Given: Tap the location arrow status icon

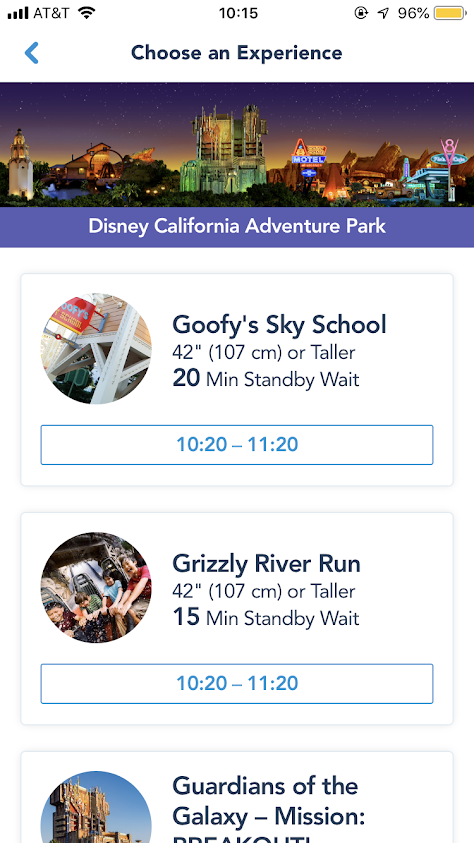Looking at the screenshot, I should [383, 13].
